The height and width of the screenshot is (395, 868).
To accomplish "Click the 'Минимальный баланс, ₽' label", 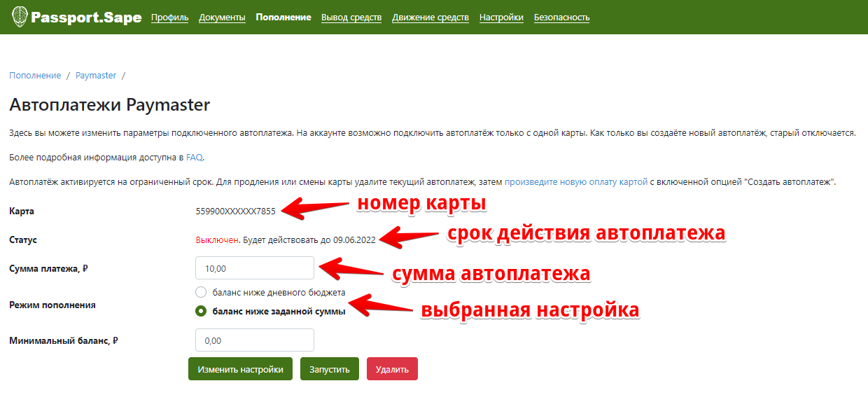I will point(64,340).
